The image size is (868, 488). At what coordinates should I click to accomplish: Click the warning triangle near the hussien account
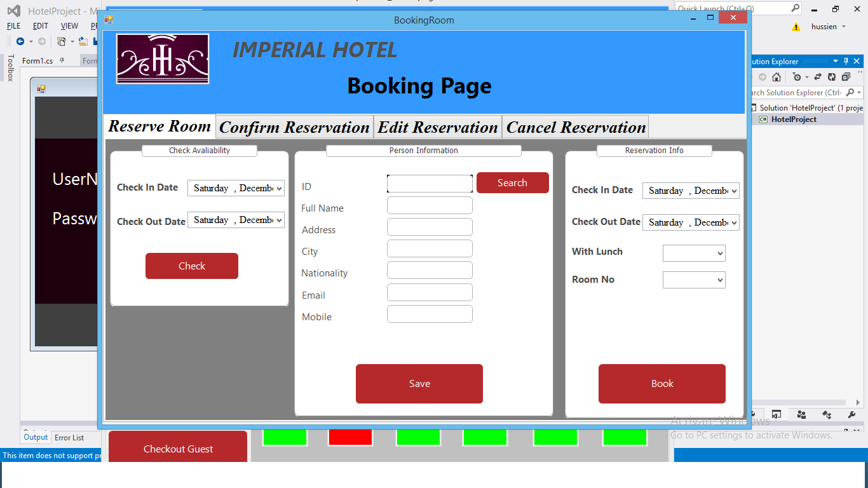(x=796, y=27)
